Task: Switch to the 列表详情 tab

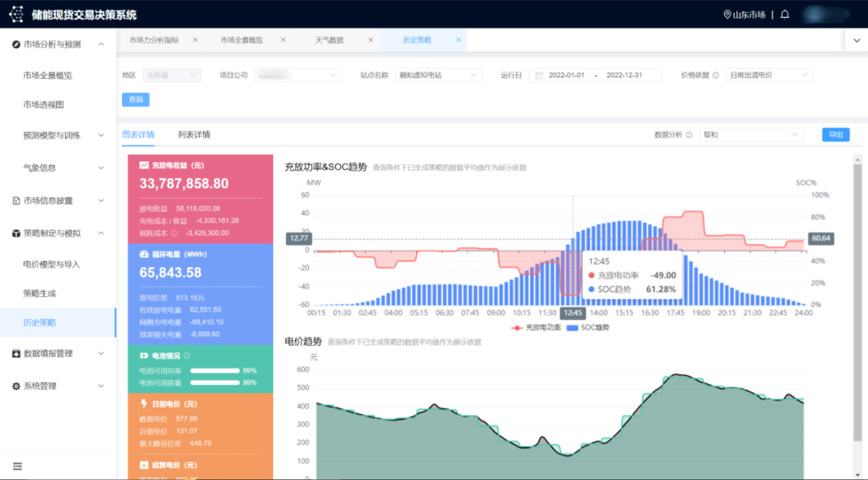Action: pos(194,135)
